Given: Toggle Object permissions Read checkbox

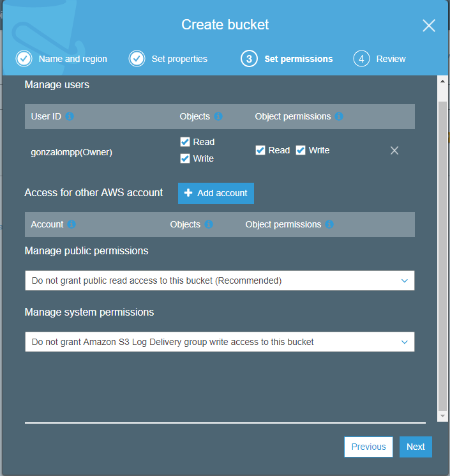Looking at the screenshot, I should [x=260, y=150].
